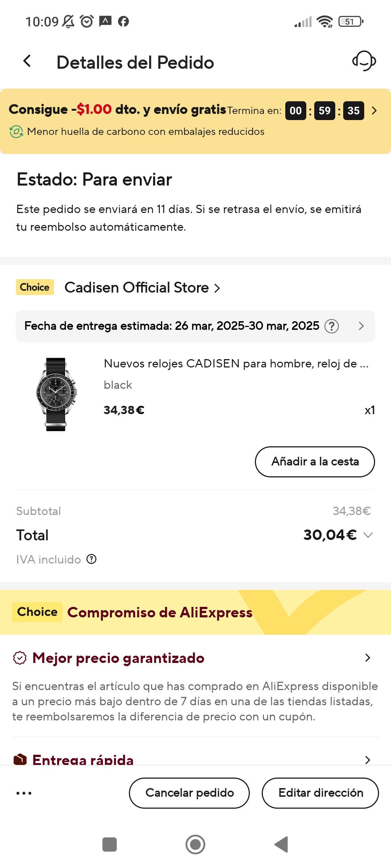Tap the IVA incluido info icon

[92, 559]
